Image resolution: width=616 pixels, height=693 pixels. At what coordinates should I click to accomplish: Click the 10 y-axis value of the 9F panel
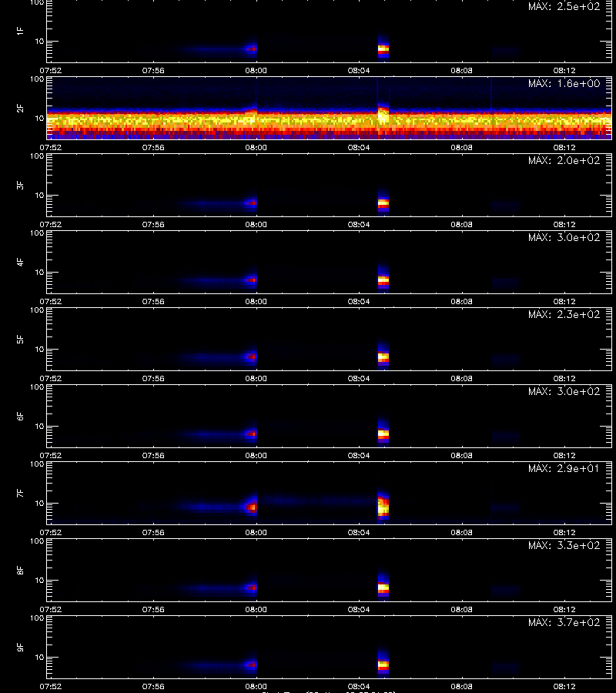point(39,658)
